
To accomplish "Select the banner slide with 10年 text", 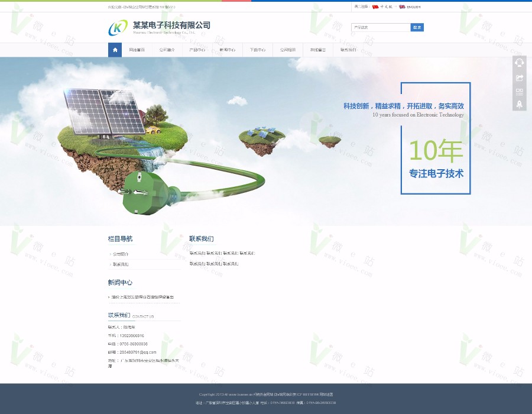I will 435,151.
